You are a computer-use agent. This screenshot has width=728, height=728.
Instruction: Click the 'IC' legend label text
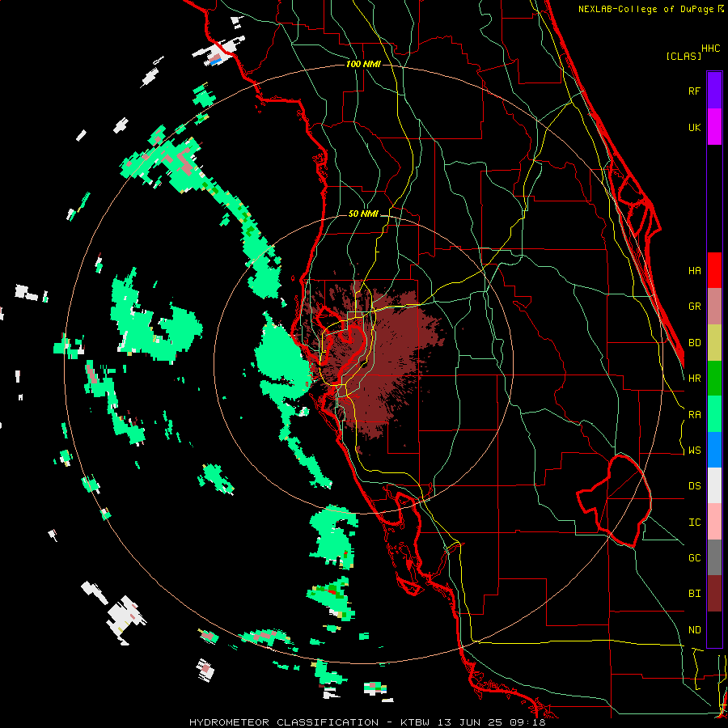tap(694, 523)
